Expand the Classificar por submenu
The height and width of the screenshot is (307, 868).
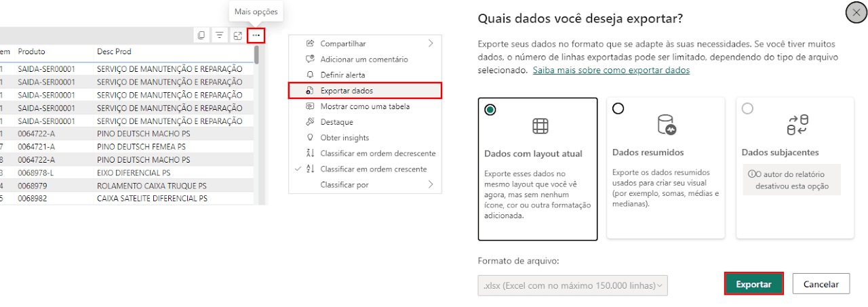(x=366, y=184)
